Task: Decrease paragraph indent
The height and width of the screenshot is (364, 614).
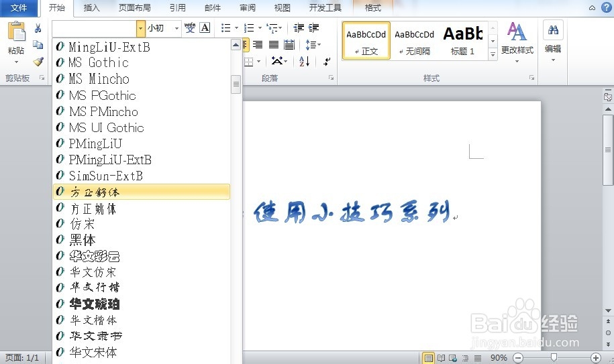Action: click(x=299, y=27)
